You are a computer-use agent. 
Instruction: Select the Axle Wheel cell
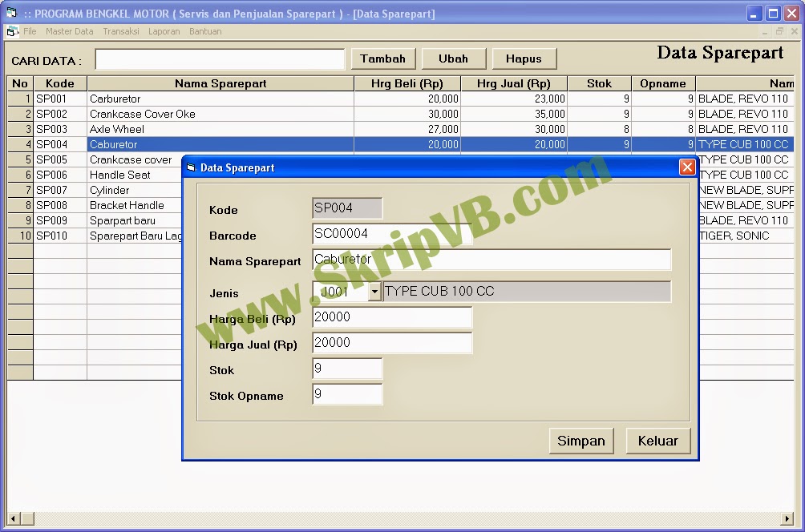pyautogui.click(x=220, y=129)
